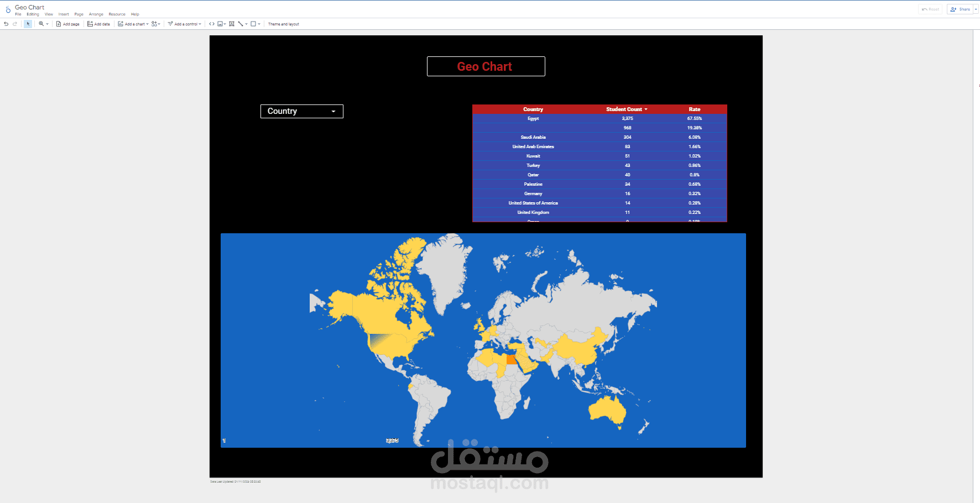Click United Arab Emirates in the table

coord(533,146)
